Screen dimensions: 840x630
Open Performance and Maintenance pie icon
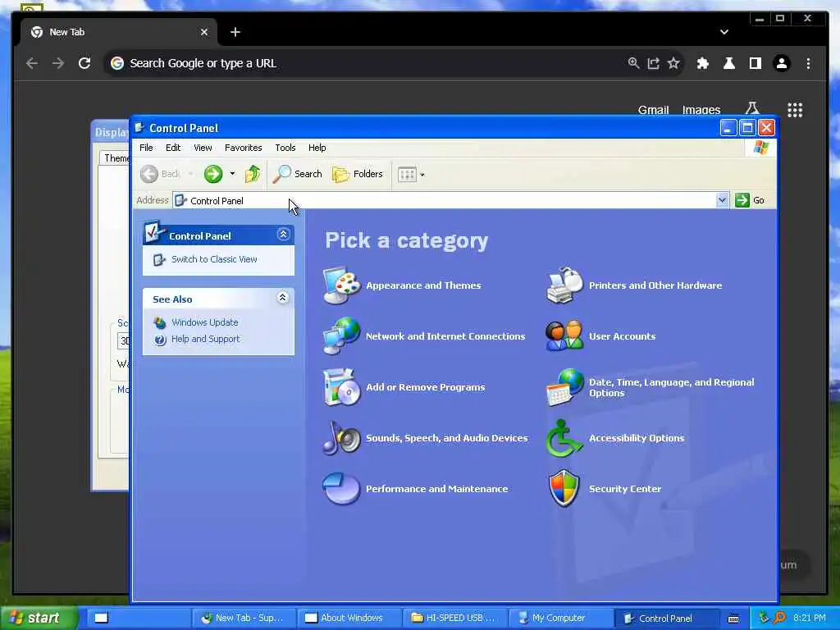tap(341, 489)
